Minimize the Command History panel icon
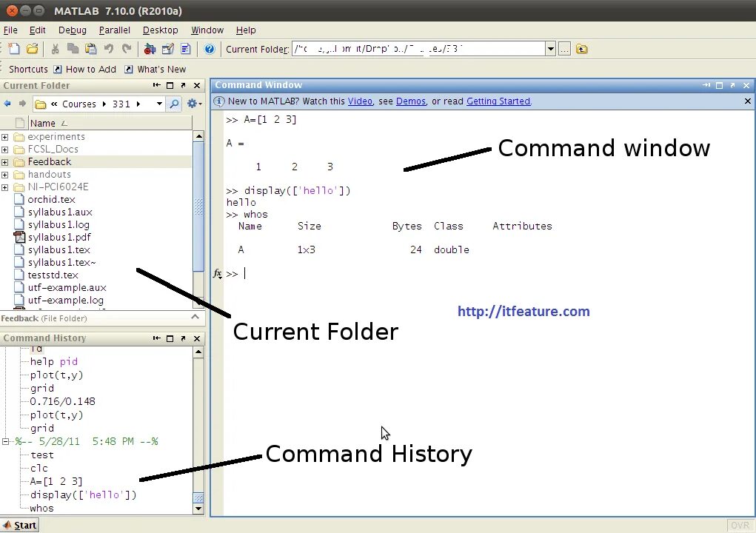 click(156, 338)
